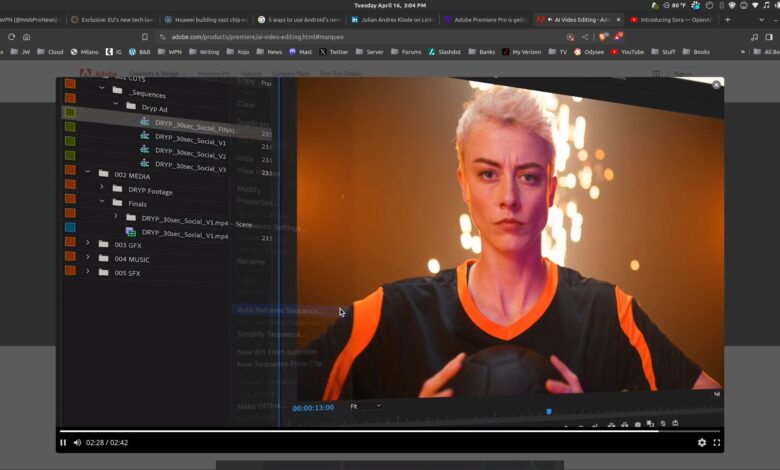The image size is (780, 470).
Task: Collapse the Dryp Ad bin
Action: click(x=116, y=103)
